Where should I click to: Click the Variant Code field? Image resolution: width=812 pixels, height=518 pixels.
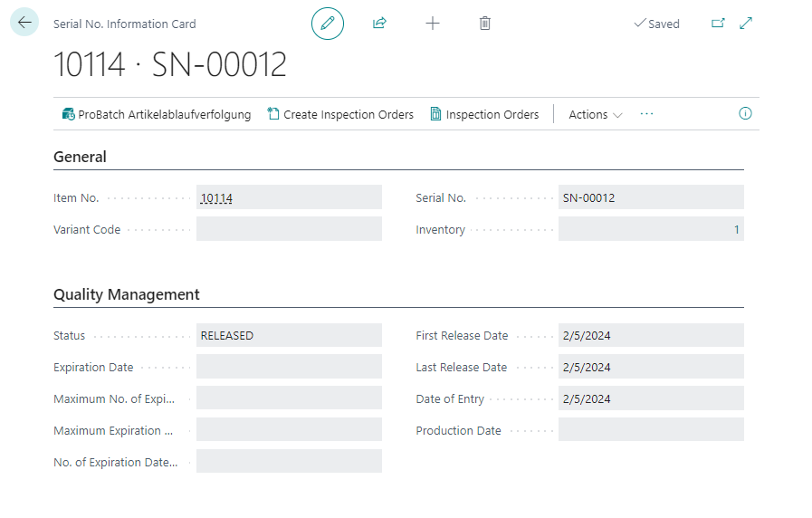point(289,229)
